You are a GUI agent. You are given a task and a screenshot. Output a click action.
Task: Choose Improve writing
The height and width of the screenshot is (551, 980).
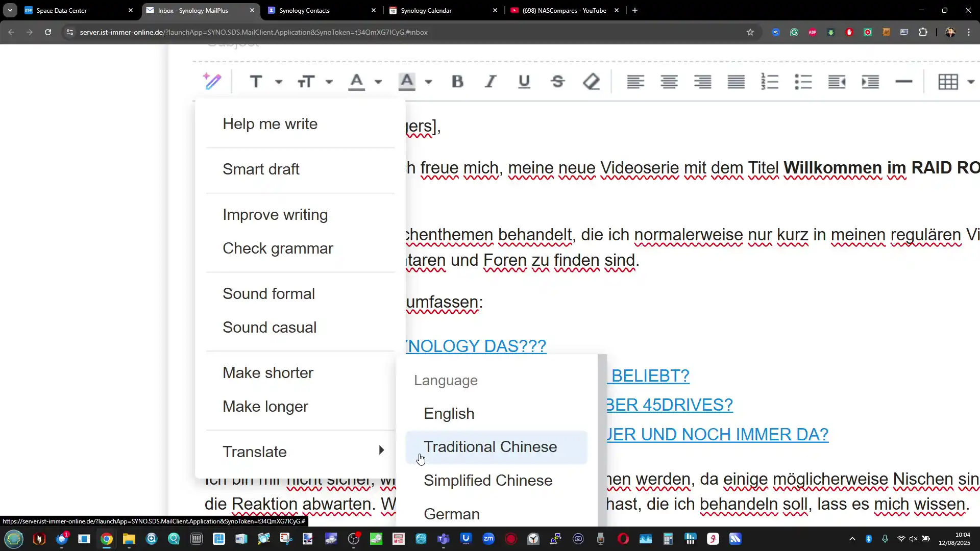pyautogui.click(x=300, y=215)
